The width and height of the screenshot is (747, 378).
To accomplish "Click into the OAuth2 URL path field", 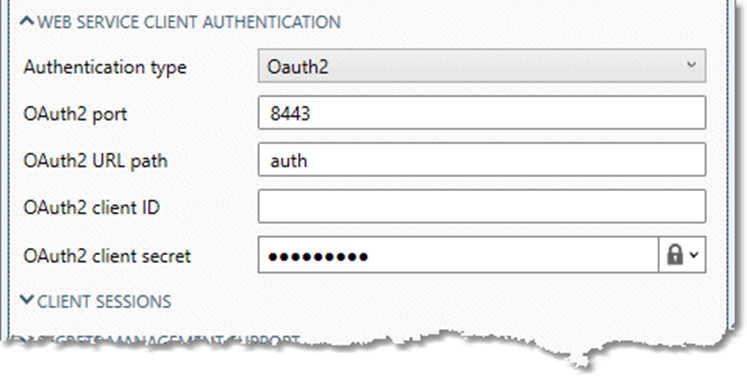I will coord(482,159).
